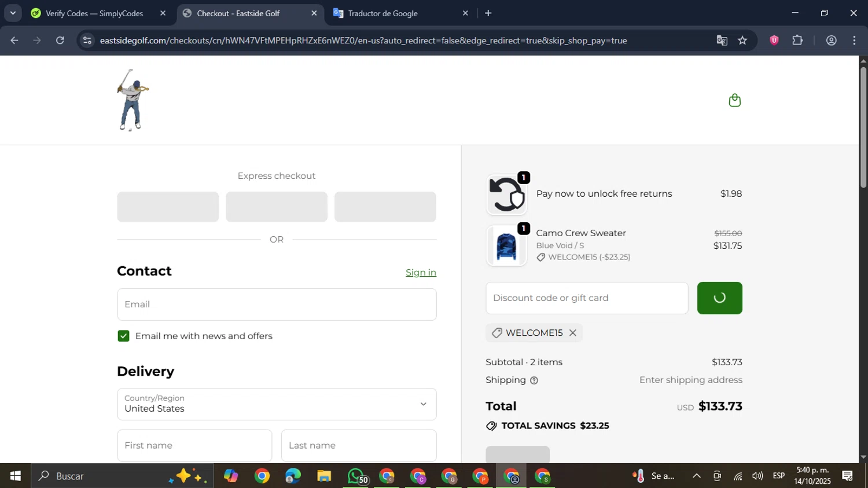
Task: Open the clock showing 5:40 p. m.
Action: pos(812,476)
